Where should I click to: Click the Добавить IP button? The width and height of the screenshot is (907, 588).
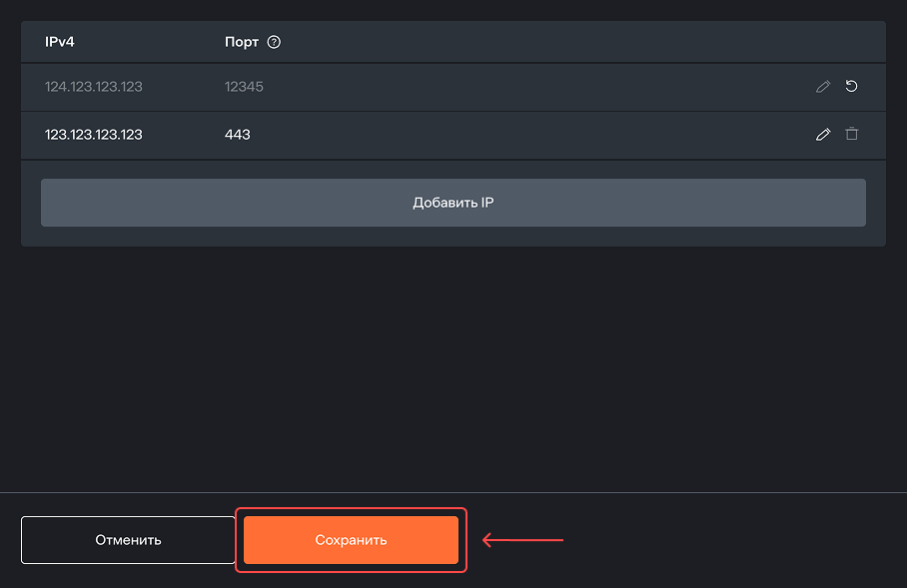453,203
